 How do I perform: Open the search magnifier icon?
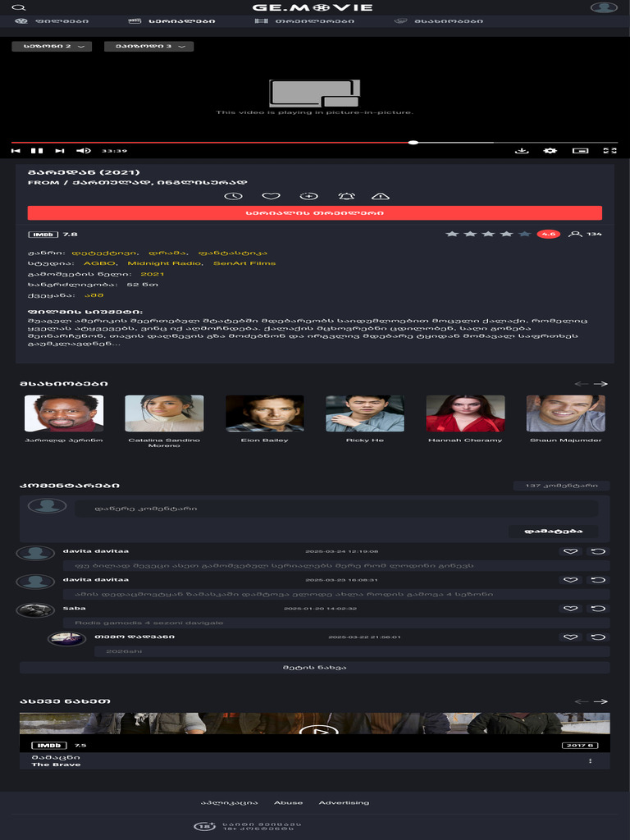pos(19,7)
